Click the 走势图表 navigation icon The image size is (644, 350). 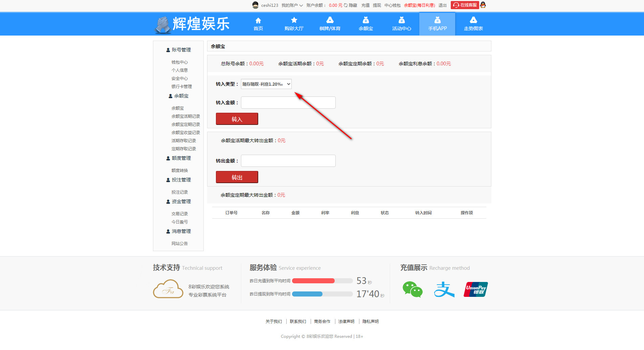coord(473,21)
